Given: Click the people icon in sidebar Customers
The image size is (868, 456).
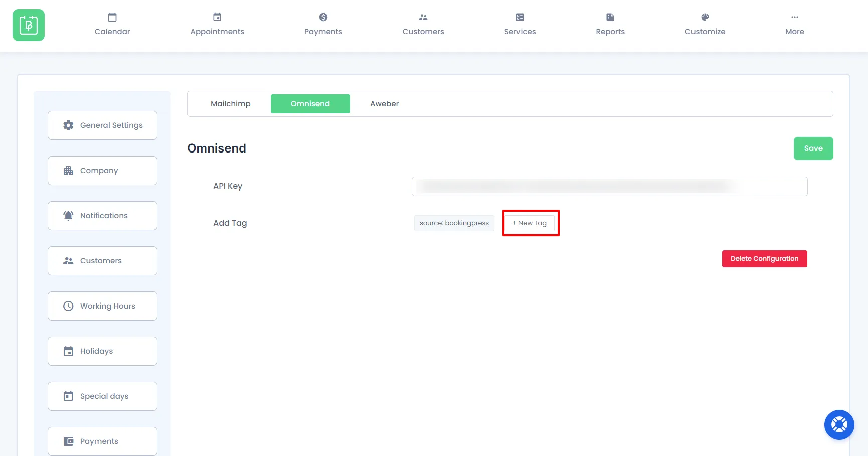Looking at the screenshot, I should click(x=68, y=261).
